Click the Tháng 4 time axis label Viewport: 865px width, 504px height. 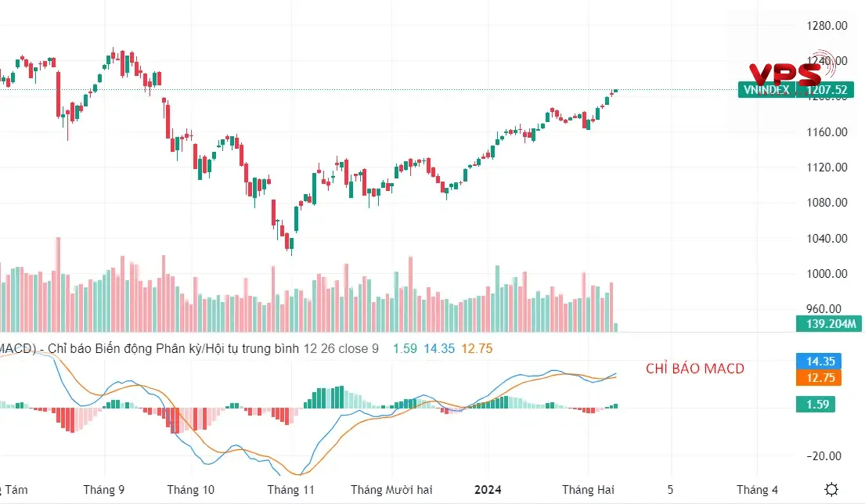pos(757,490)
